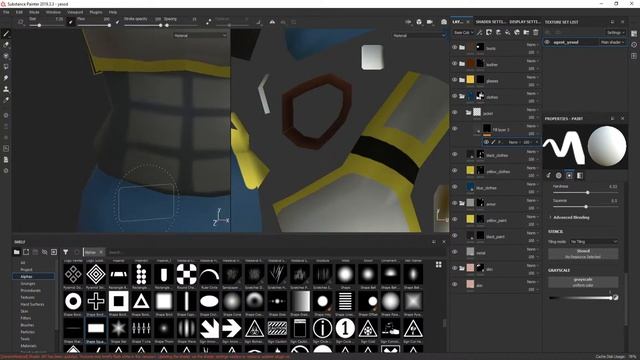This screenshot has width=640, height=360.
Task: Remove the Alphas filter tag in shelf
Action: click(101, 252)
